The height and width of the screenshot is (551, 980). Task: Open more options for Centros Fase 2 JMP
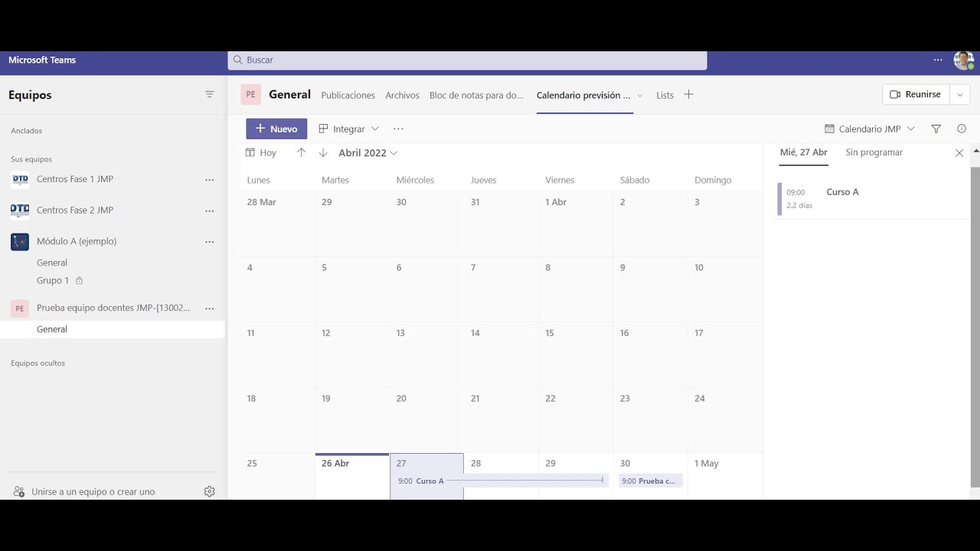[x=209, y=210]
